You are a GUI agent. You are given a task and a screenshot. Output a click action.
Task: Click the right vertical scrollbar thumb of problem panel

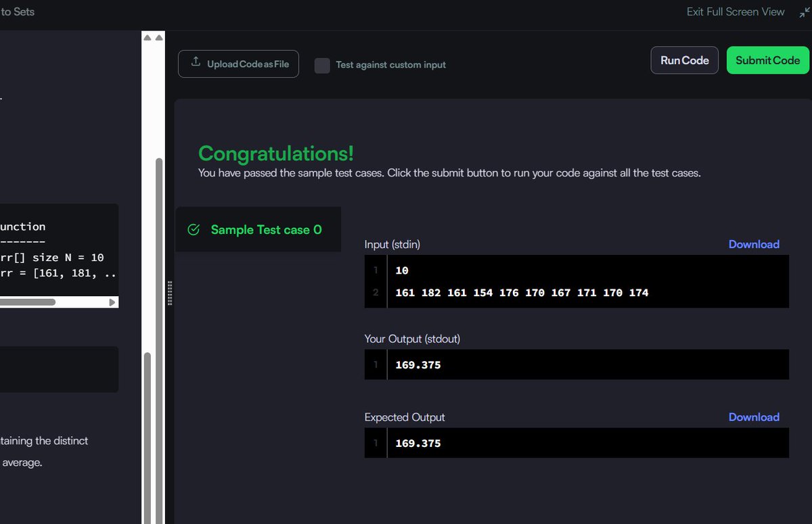point(159,341)
